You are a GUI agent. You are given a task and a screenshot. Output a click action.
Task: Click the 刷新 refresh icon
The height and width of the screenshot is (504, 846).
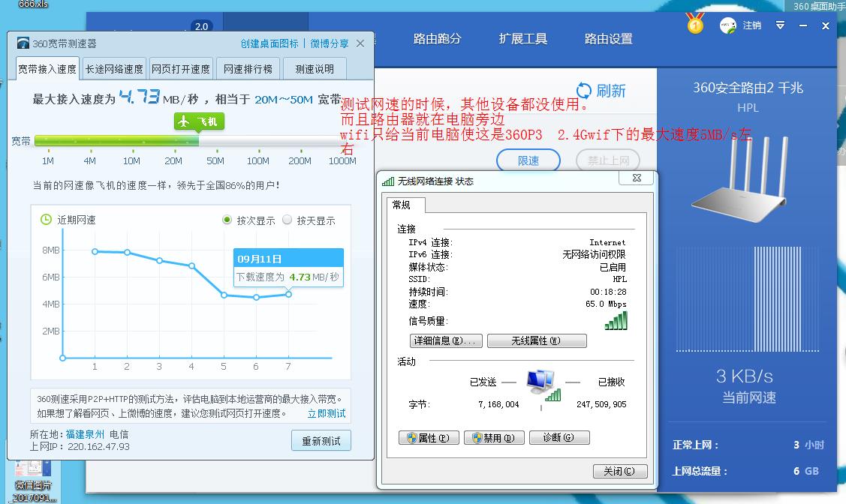coord(584,90)
